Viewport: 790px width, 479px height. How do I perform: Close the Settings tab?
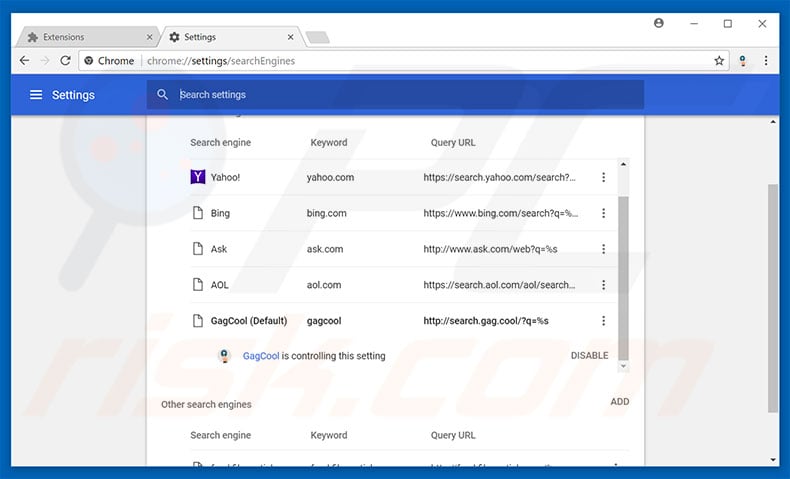coord(290,37)
